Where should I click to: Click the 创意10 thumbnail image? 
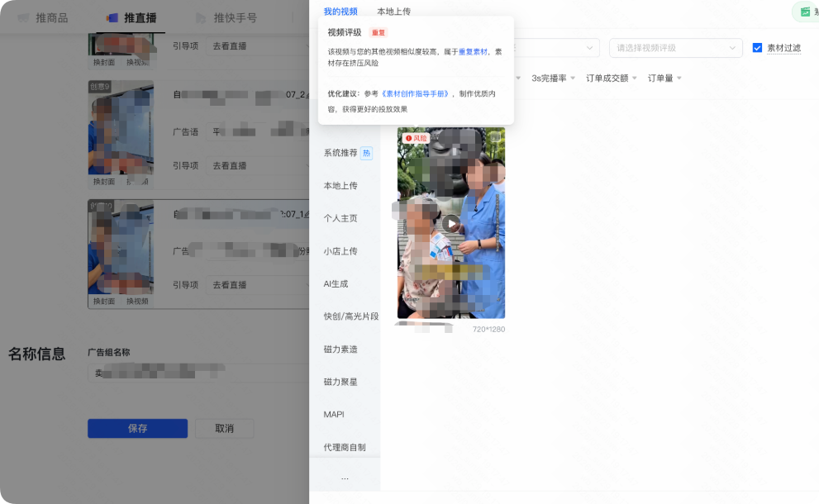click(x=121, y=248)
